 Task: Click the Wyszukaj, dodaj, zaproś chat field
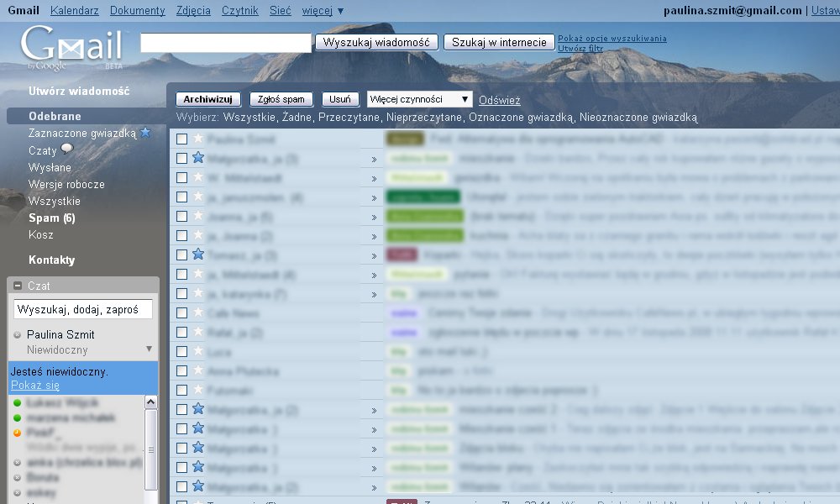(83, 309)
